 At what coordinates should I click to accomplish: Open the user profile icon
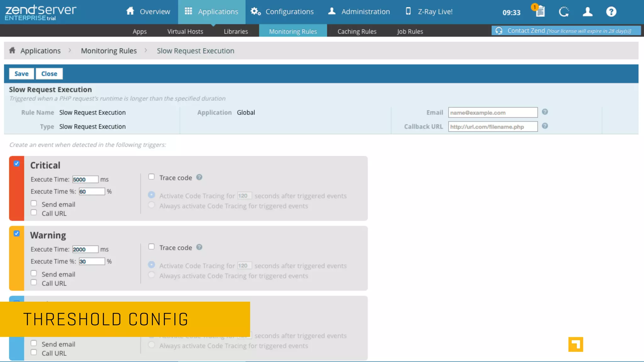(x=587, y=12)
